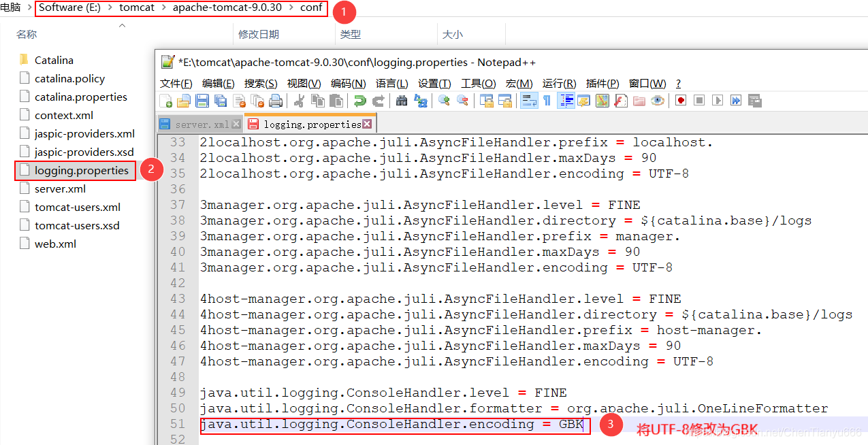Open the 搜索(S) menu
Viewport: 868px width, 445px height.
tap(261, 83)
